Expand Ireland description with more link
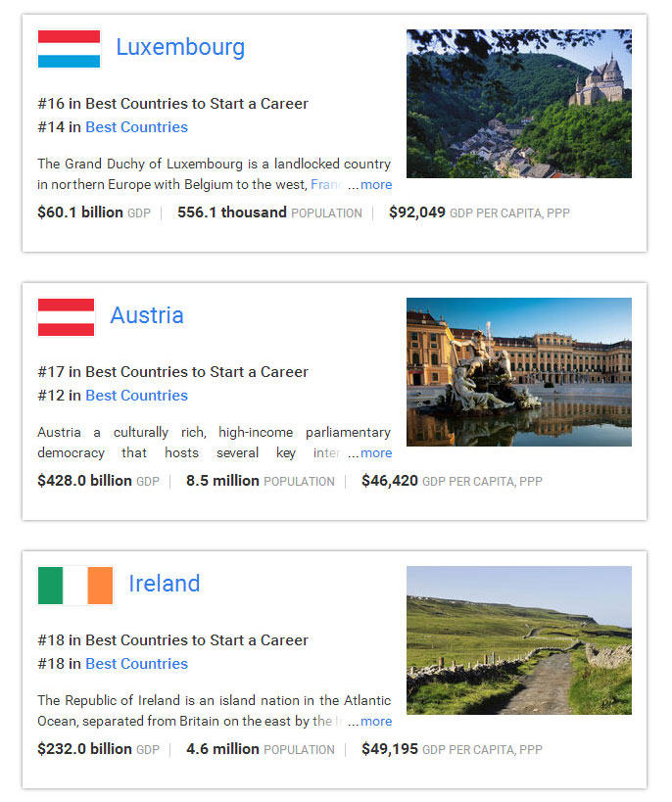 (375, 721)
